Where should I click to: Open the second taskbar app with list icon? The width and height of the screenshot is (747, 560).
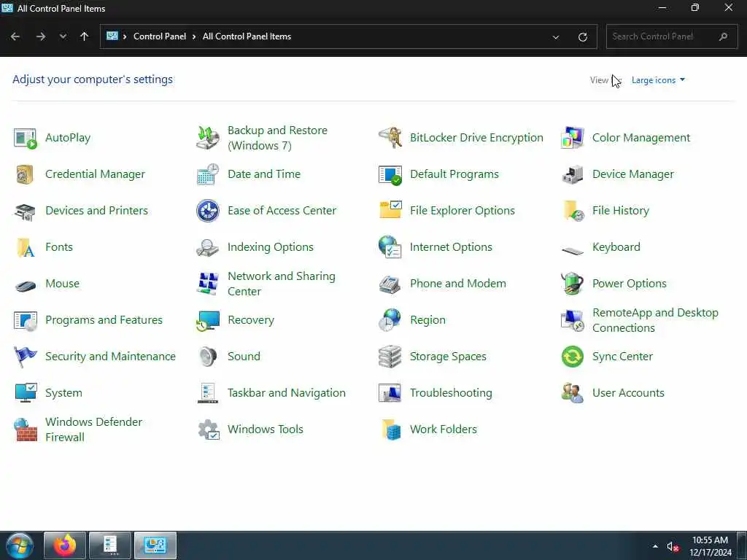pyautogui.click(x=110, y=545)
